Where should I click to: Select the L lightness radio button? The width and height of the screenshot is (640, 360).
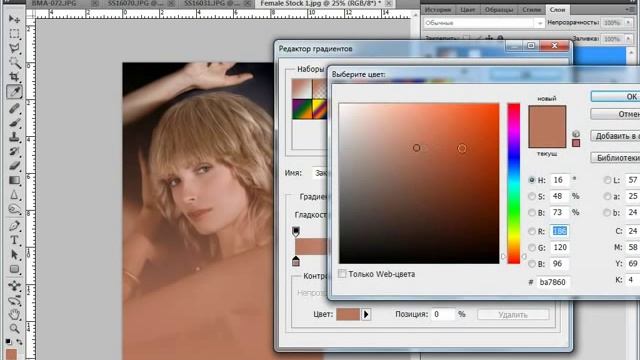pos(607,180)
